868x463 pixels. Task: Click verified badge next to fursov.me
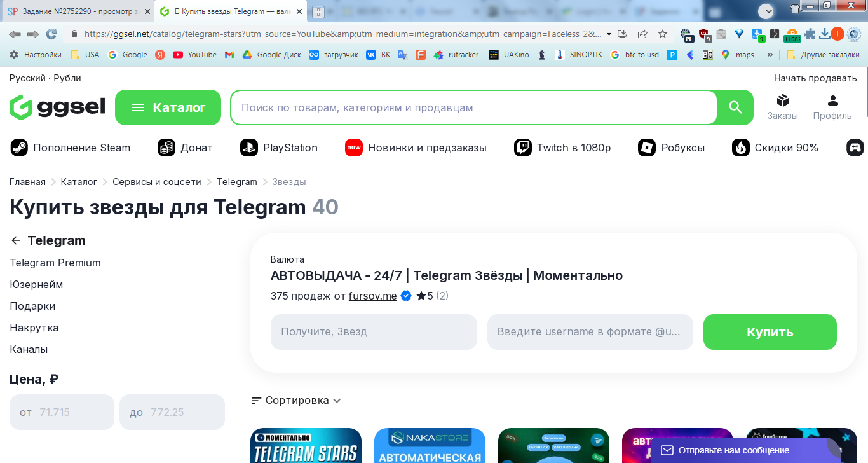(x=406, y=296)
